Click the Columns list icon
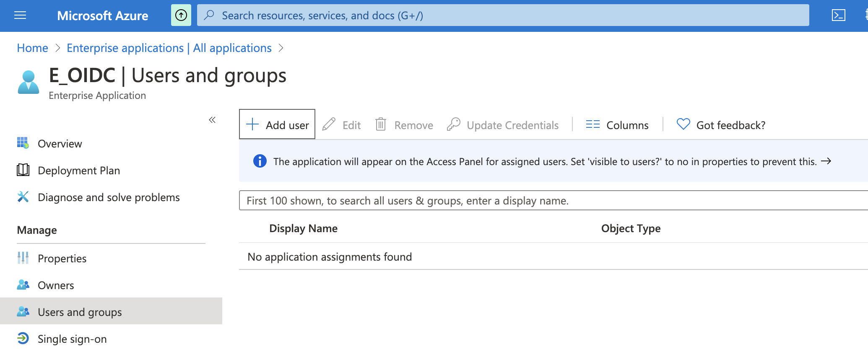The height and width of the screenshot is (357, 868). tap(593, 124)
